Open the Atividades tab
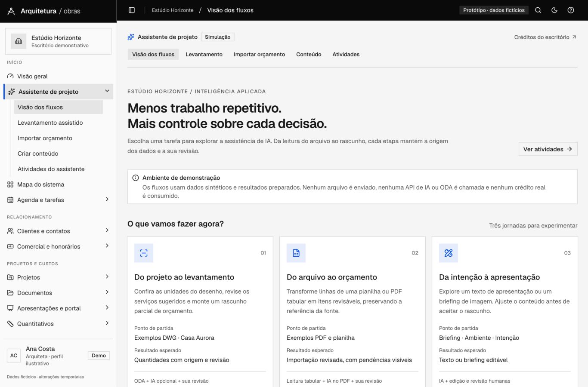Screen dimensions: 588x387 [x=346, y=54]
